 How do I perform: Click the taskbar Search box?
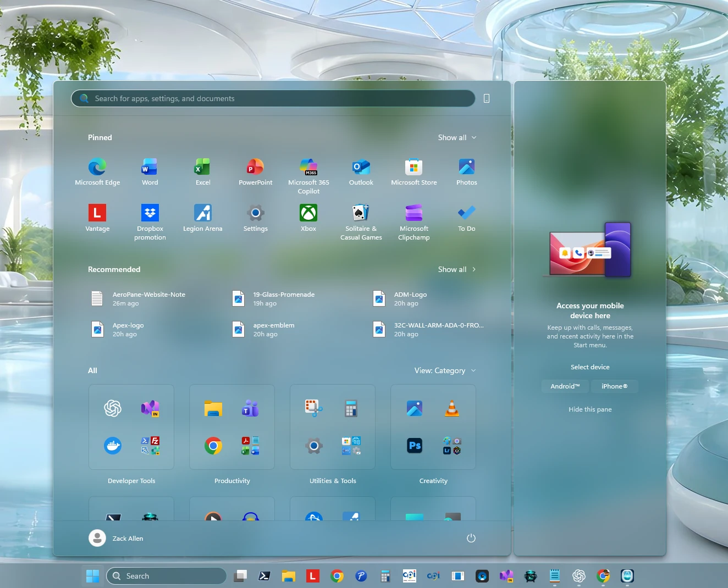coord(167,576)
